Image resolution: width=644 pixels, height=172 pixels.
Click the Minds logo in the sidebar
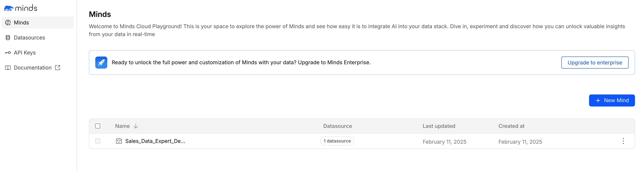(x=21, y=8)
